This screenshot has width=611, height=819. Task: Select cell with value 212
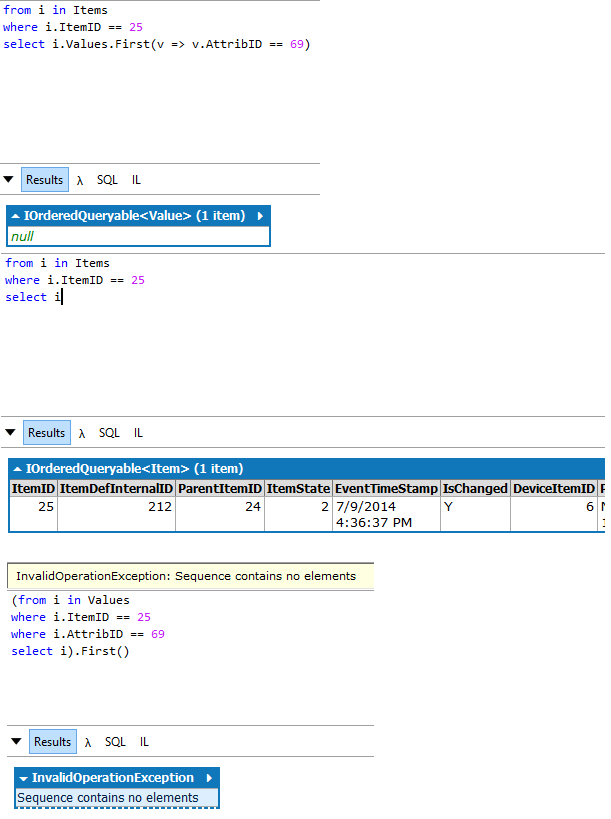116,514
